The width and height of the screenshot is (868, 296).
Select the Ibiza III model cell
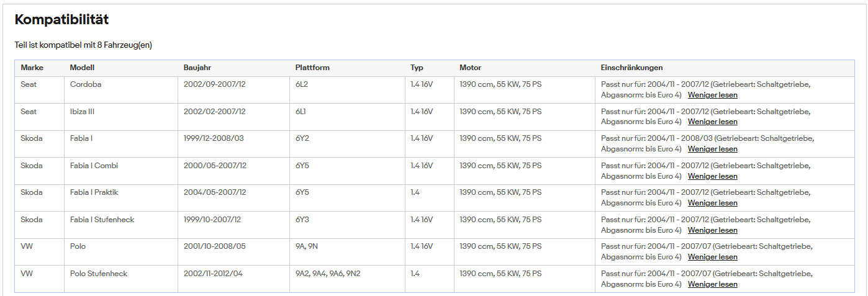(121, 117)
